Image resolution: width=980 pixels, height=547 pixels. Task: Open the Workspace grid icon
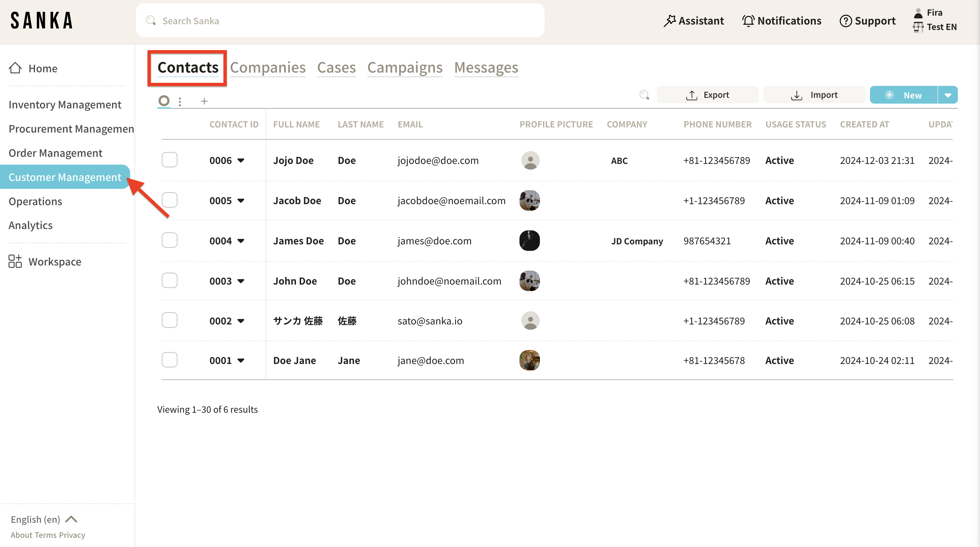coord(15,261)
